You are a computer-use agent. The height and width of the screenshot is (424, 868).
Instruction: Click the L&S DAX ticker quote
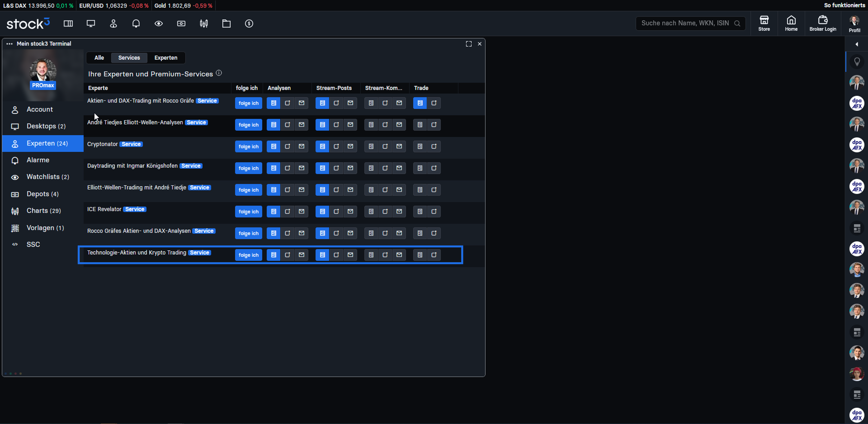(38, 5)
